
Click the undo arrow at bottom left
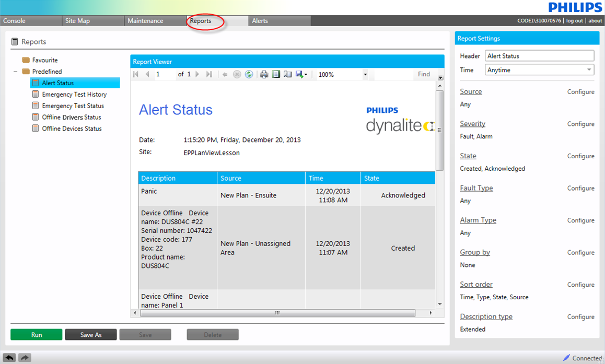coord(9,358)
